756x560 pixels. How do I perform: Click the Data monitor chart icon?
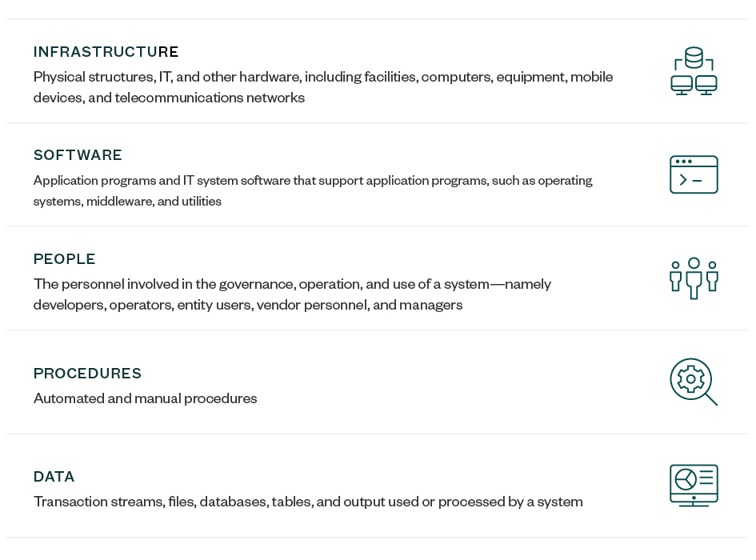click(694, 486)
